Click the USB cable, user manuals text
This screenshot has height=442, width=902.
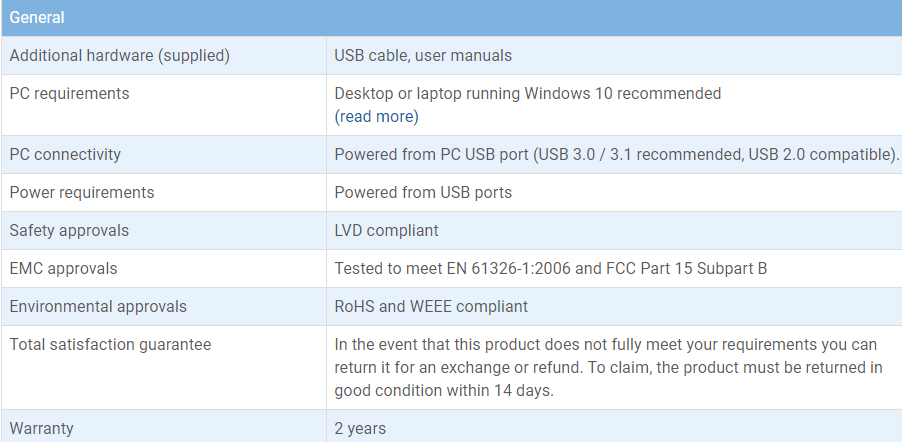(423, 55)
